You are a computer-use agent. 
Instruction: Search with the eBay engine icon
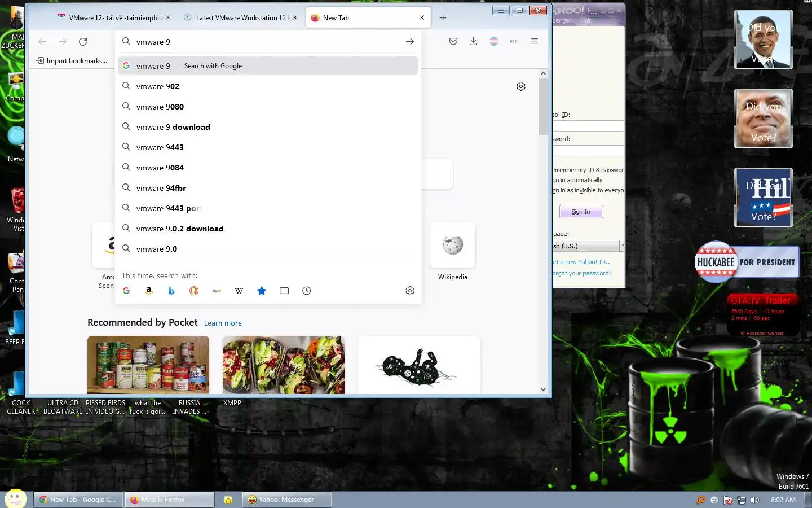pyautogui.click(x=217, y=291)
